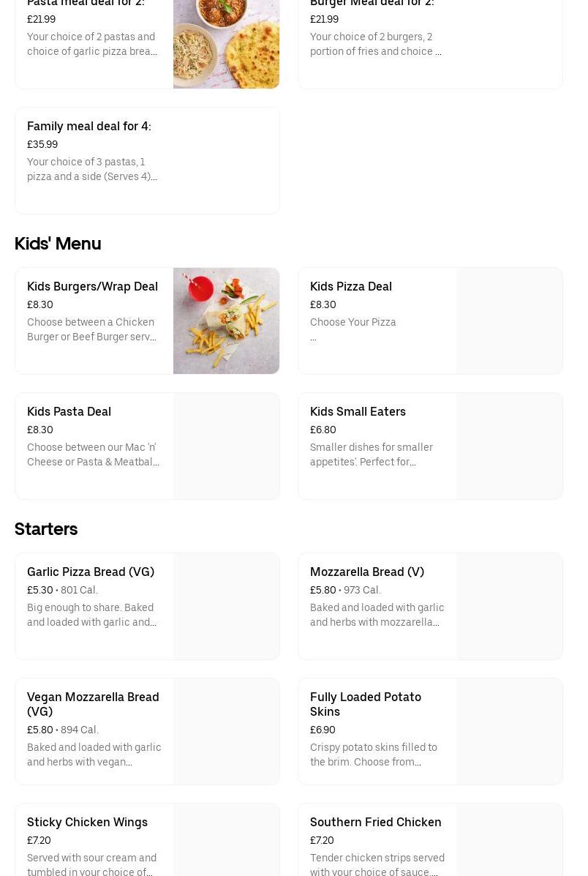The height and width of the screenshot is (876, 588).
Task: Open Burger Meal deal for 2 item
Action: click(x=377, y=29)
